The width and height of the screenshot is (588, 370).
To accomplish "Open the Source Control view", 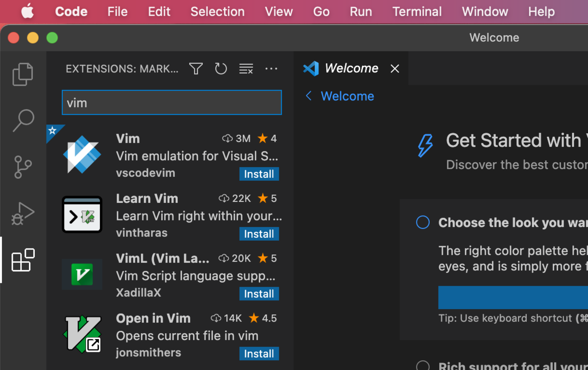I will pos(23,167).
